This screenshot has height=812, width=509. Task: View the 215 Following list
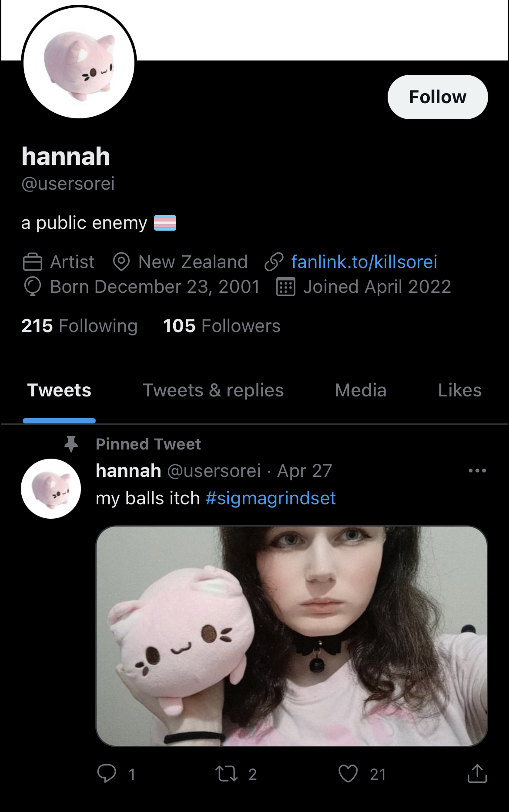click(80, 326)
